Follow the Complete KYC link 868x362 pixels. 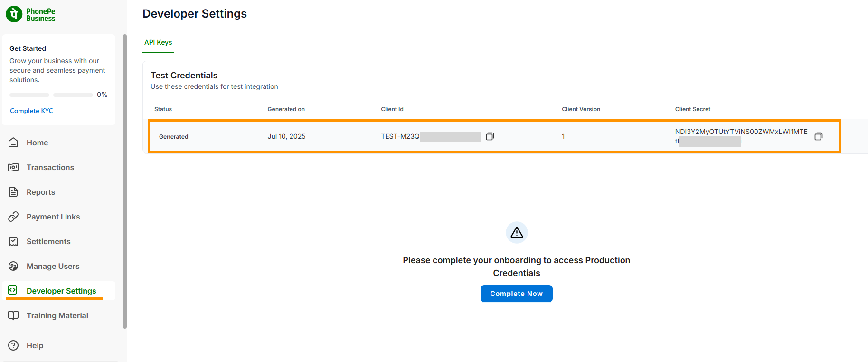[31, 111]
